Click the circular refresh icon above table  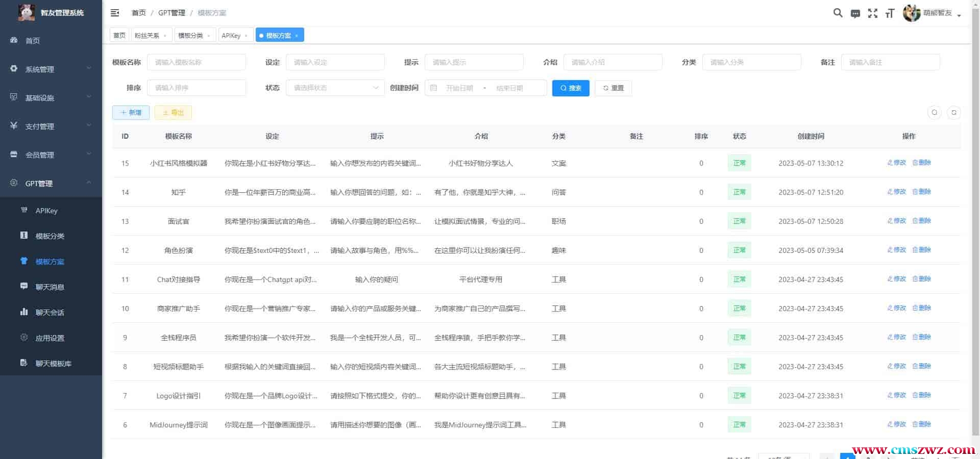(x=953, y=113)
